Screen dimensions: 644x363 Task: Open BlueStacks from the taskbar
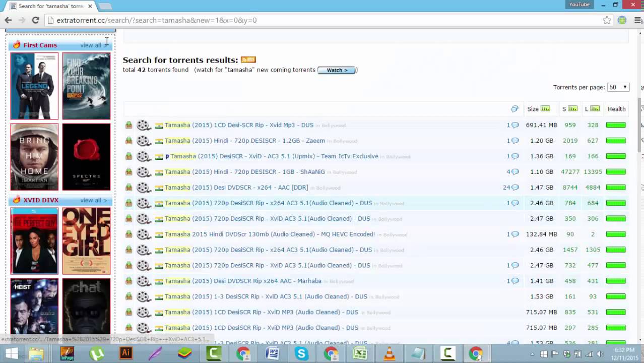click(184, 354)
